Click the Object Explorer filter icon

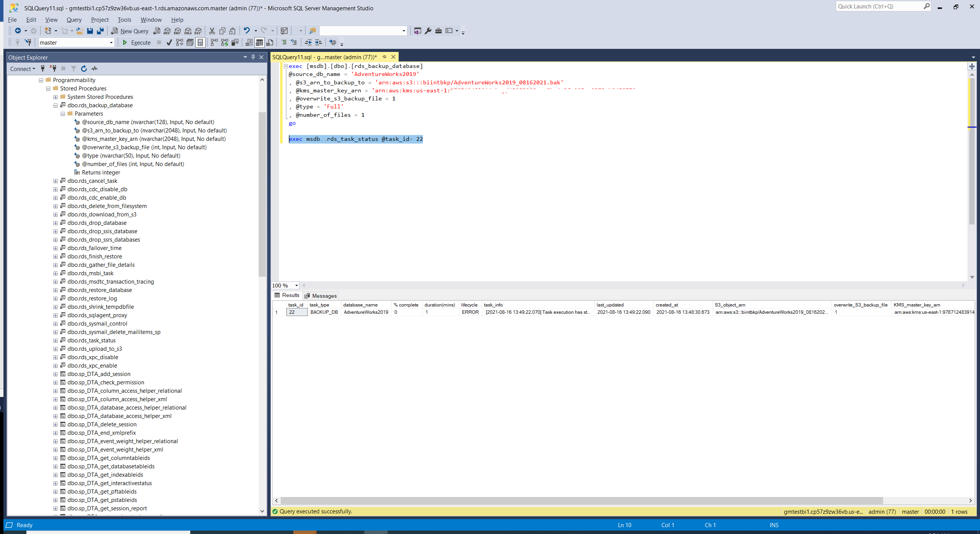[x=74, y=69]
